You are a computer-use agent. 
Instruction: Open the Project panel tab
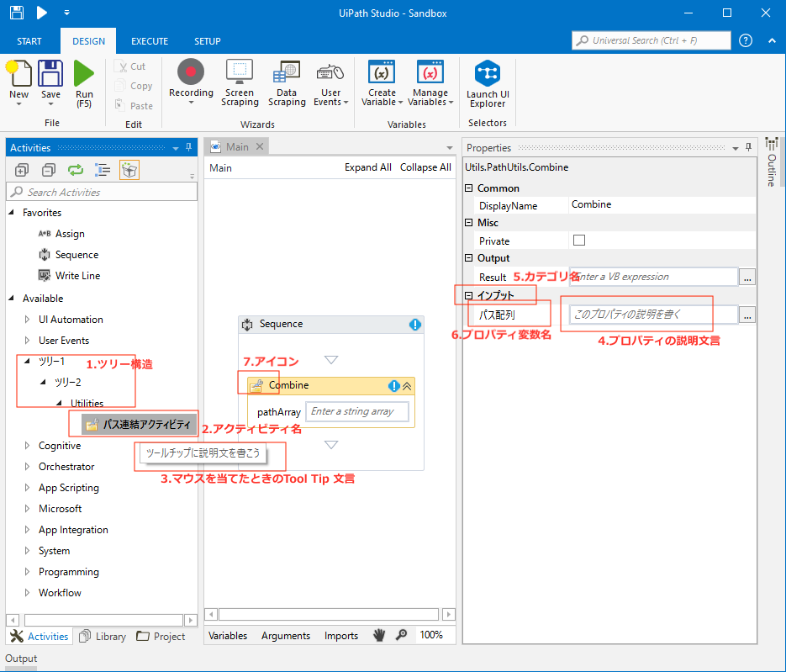(x=161, y=636)
